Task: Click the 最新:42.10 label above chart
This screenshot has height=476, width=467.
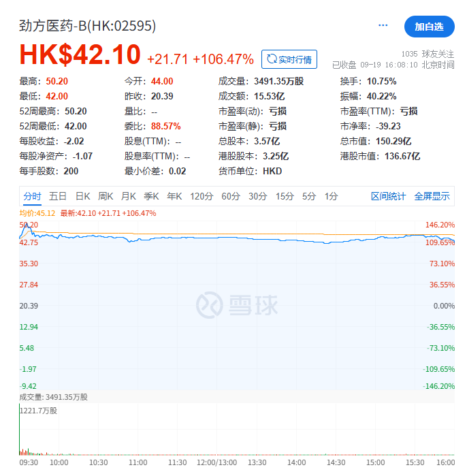Action: 108,213
